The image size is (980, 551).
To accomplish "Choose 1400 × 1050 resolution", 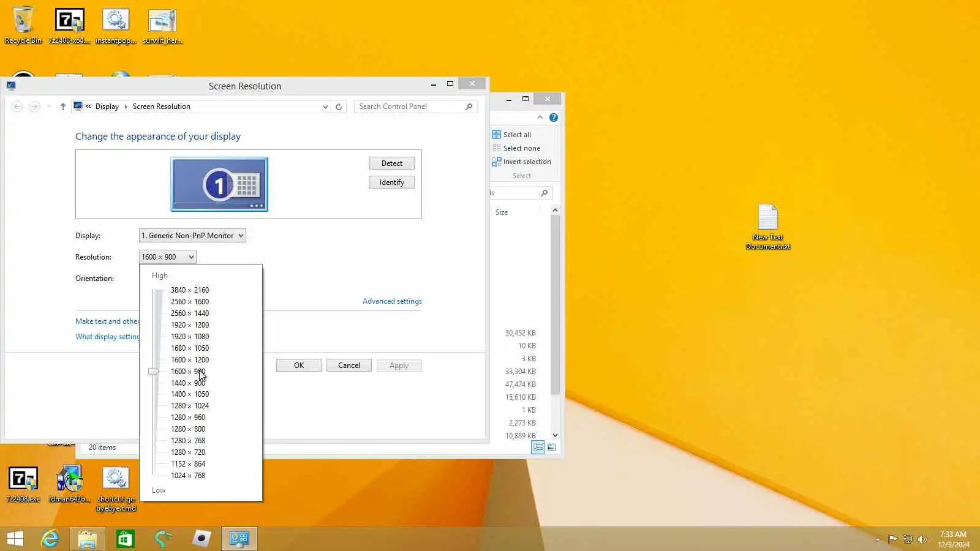I will click(x=190, y=394).
